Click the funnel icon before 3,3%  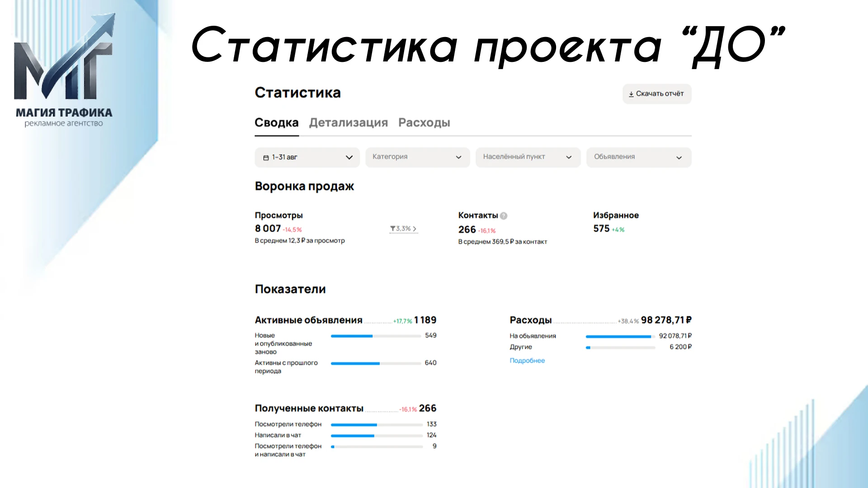(x=392, y=229)
